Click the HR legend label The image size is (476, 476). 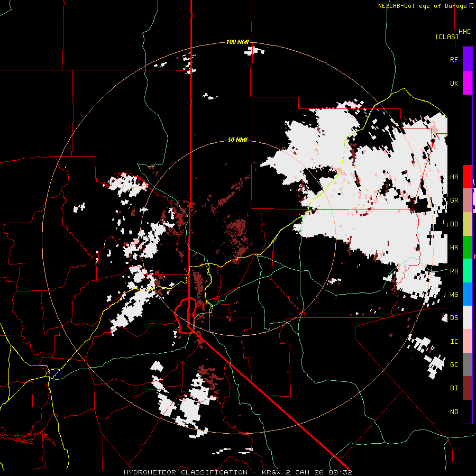pyautogui.click(x=454, y=248)
